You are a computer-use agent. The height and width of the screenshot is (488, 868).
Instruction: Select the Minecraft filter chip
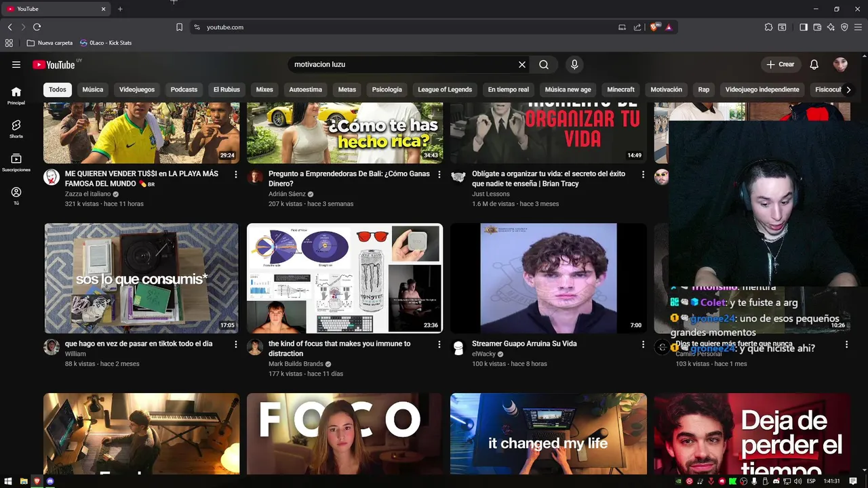[620, 89]
